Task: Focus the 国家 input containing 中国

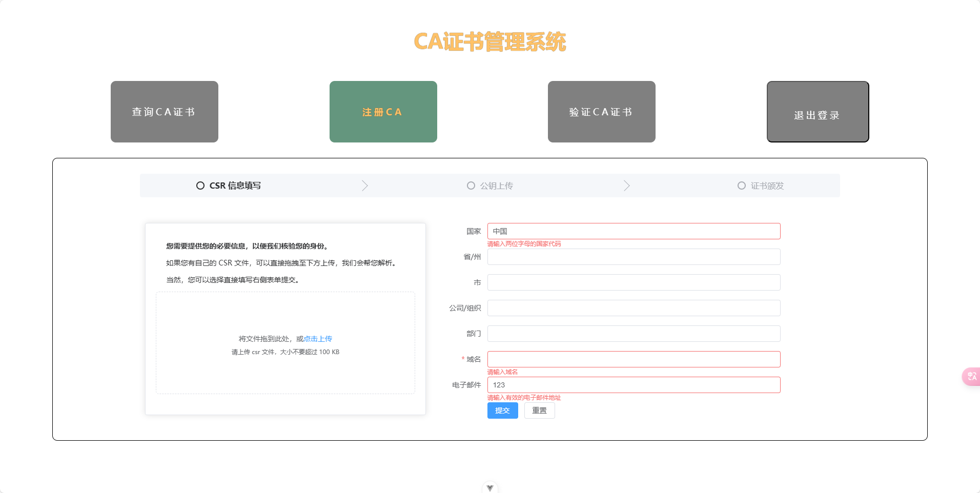Action: (634, 231)
